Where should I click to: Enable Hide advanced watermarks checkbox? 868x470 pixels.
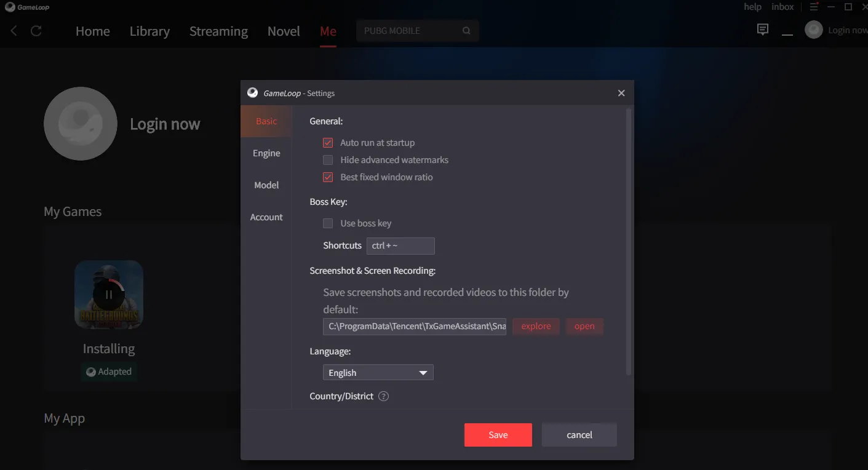click(x=328, y=160)
